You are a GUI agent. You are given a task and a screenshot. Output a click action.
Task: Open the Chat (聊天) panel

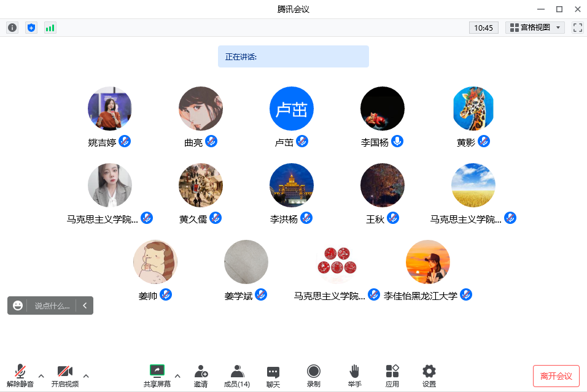coord(273,375)
